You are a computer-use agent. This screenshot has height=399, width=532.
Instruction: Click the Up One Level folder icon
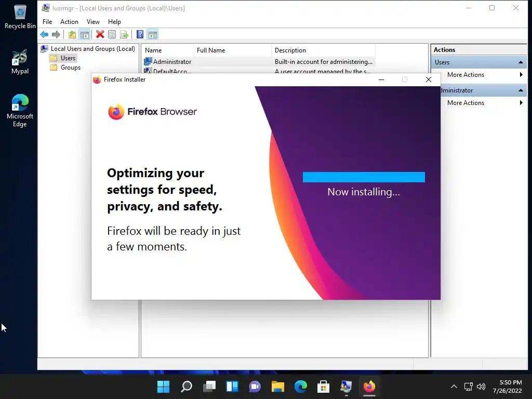pyautogui.click(x=72, y=34)
